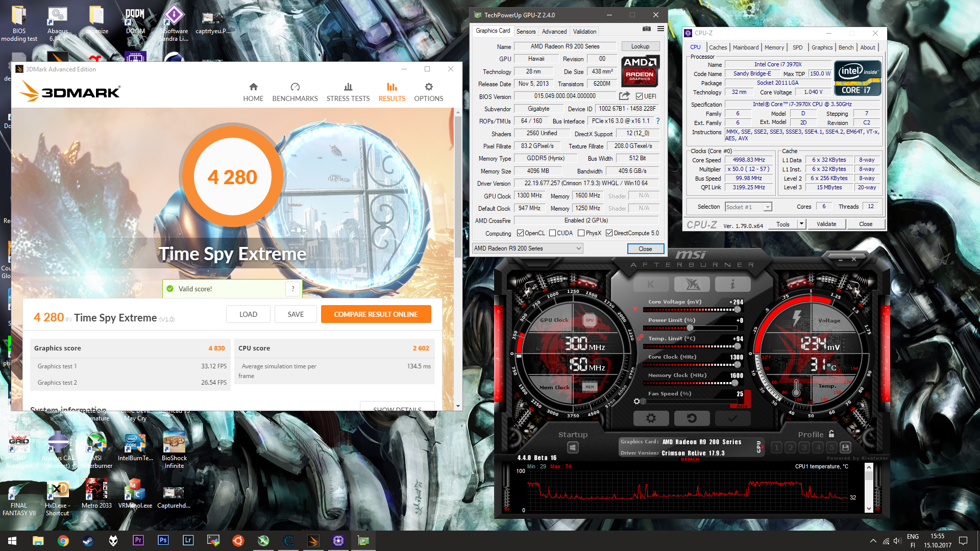The width and height of the screenshot is (980, 551).
Task: Click the Power Limit slider handle
Action: click(690, 328)
